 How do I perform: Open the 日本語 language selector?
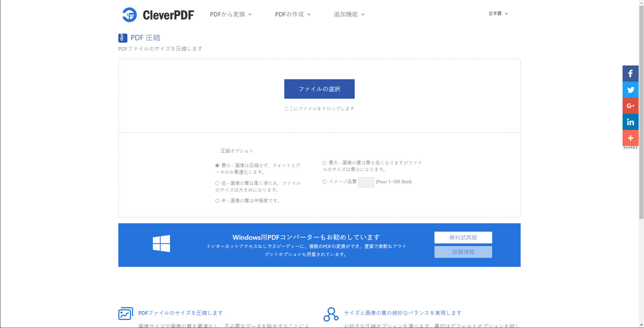(x=497, y=14)
